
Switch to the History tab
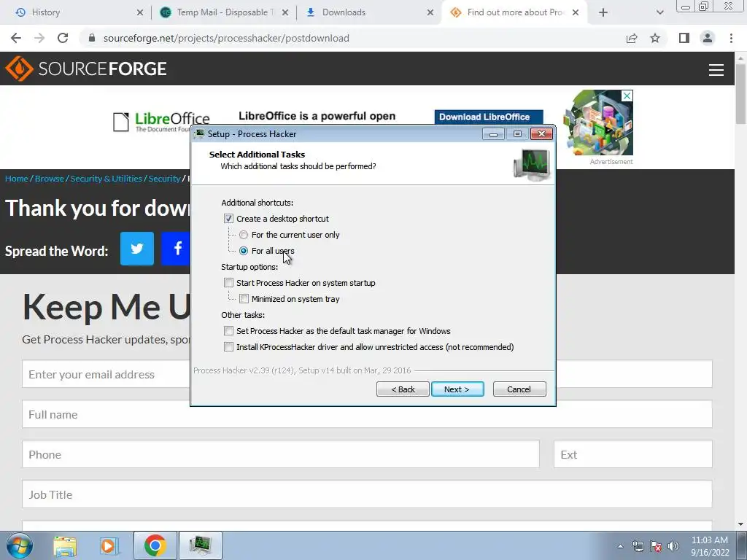tap(76, 12)
